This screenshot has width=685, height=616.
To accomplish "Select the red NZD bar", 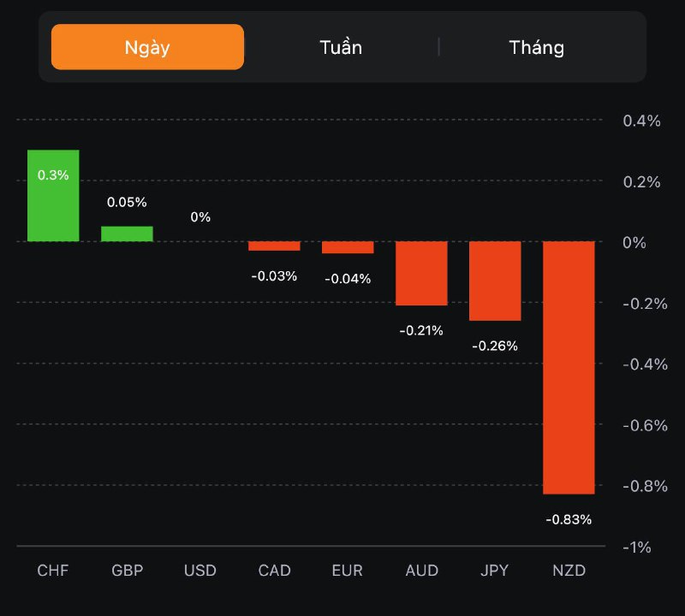I will tap(569, 368).
